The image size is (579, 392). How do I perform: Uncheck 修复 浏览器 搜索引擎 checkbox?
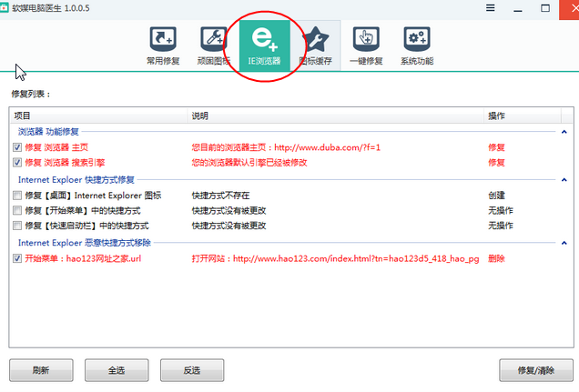[17, 163]
